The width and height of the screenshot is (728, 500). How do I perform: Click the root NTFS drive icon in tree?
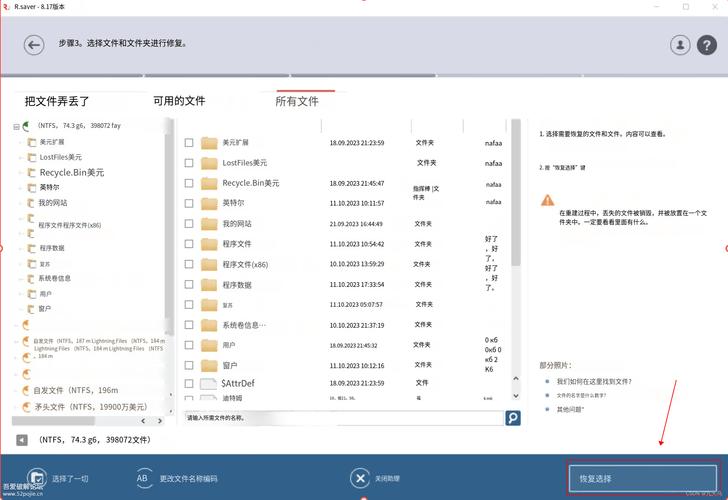point(26,126)
